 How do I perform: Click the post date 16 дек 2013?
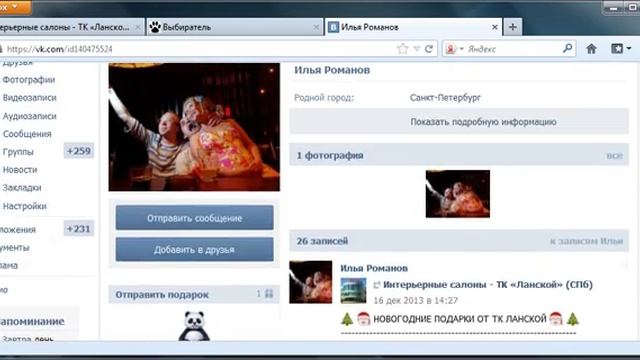[x=416, y=300]
